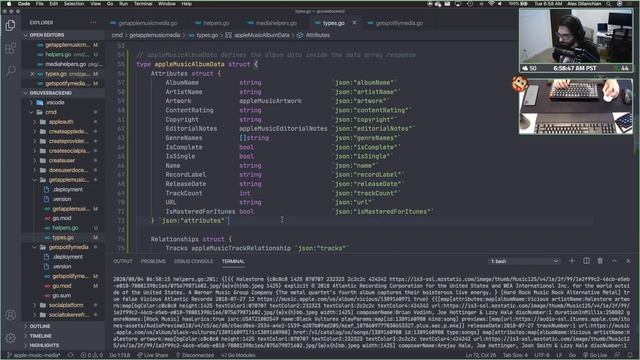Click the monkey emoji avatar overlay

coord(520,84)
